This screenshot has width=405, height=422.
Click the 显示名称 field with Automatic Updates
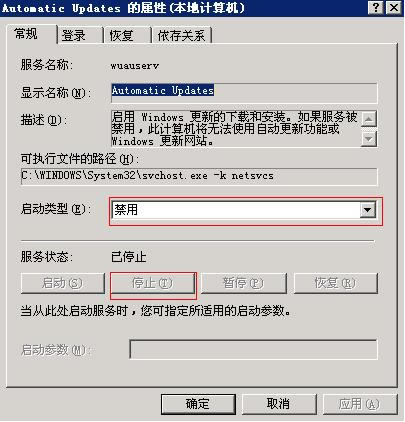click(x=244, y=93)
